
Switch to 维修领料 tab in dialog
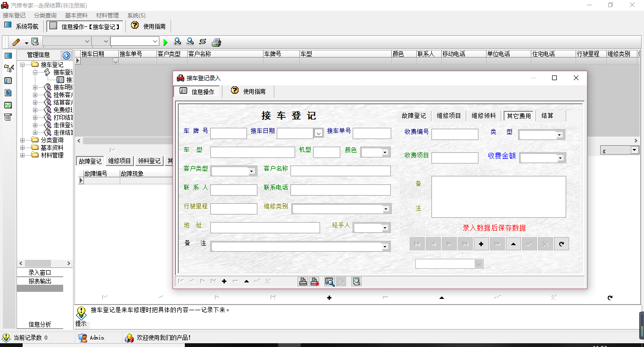click(484, 116)
